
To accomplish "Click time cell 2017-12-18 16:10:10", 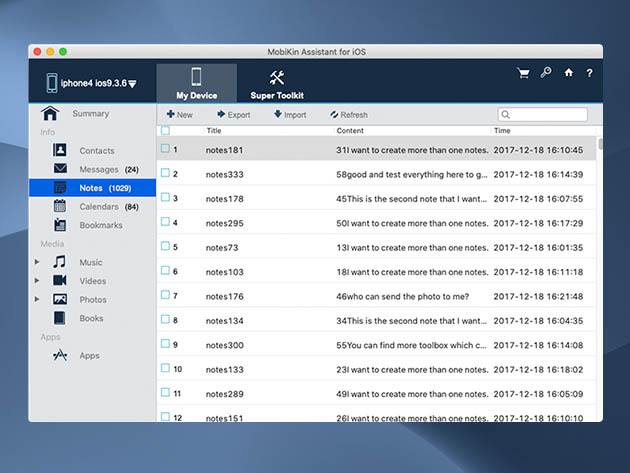I will click(x=538, y=418).
